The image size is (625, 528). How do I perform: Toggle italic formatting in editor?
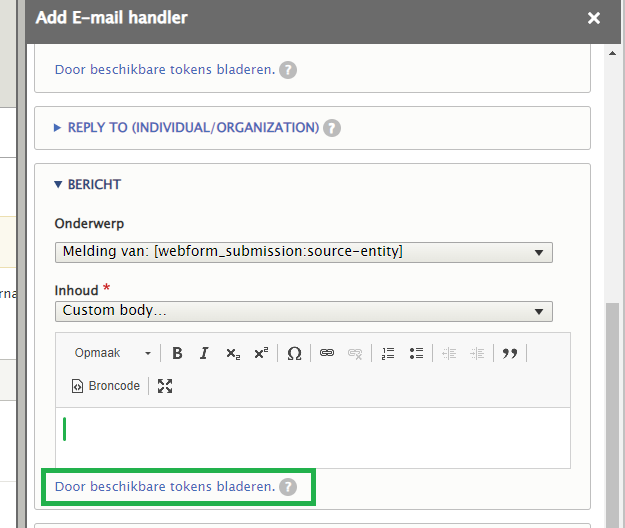pyautogui.click(x=204, y=353)
